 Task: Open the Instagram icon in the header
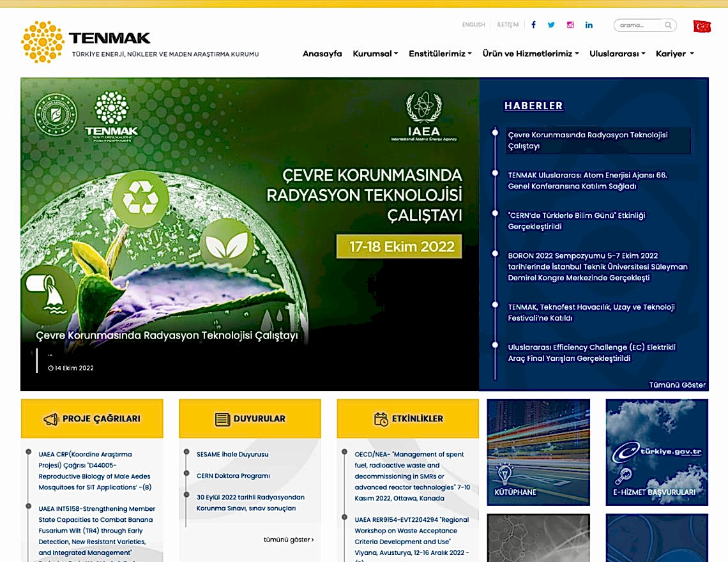point(570,25)
